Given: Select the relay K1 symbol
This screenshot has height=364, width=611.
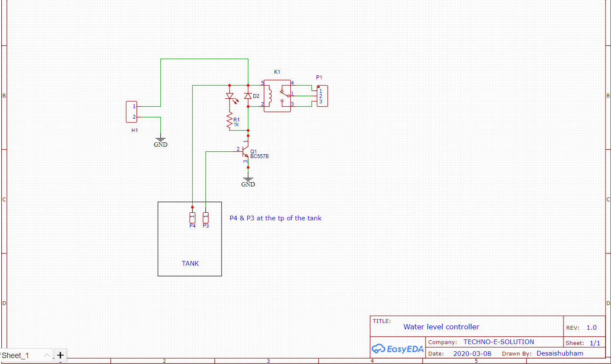Looking at the screenshot, I should coord(277,96).
